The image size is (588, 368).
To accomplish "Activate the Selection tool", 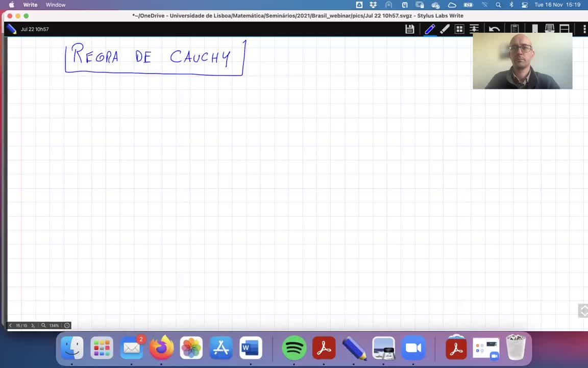I will (x=459, y=29).
